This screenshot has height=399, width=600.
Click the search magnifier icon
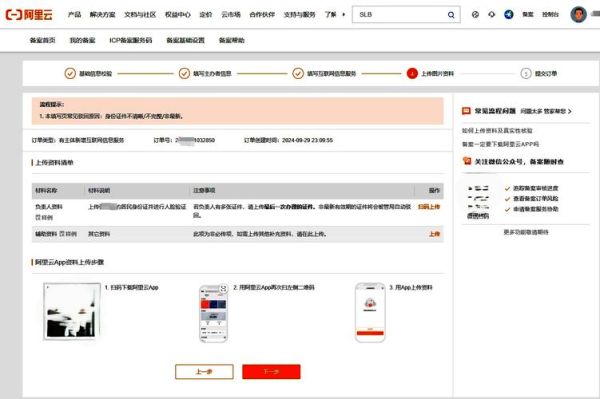(x=451, y=15)
